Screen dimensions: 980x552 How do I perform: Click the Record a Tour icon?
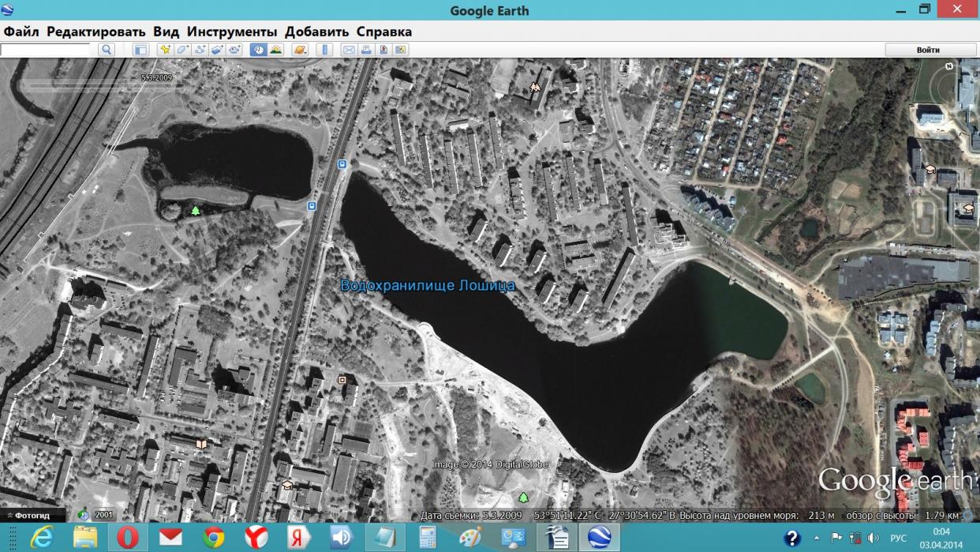[x=234, y=50]
